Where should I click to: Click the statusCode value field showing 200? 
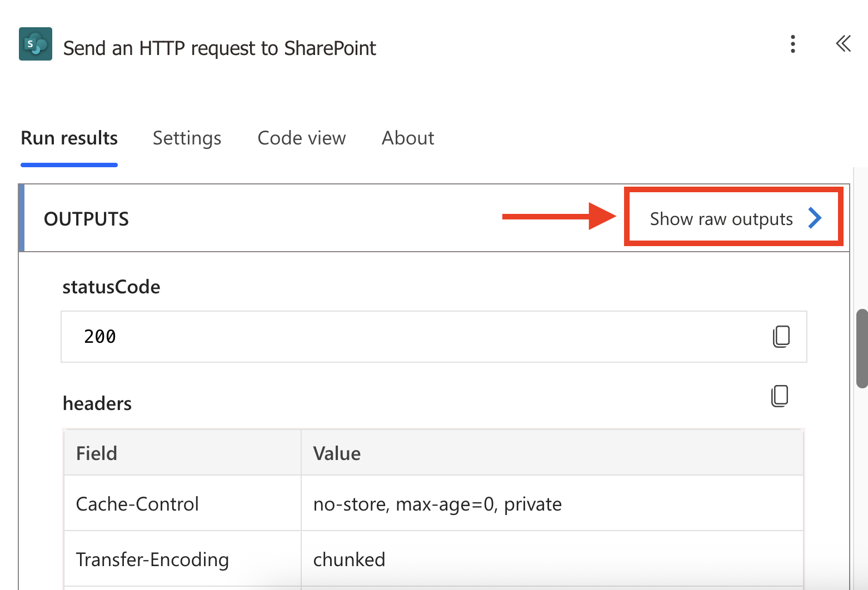433,337
